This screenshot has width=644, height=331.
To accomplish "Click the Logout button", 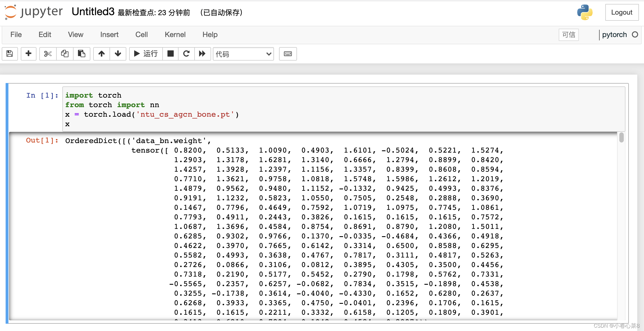I will 622,12.
